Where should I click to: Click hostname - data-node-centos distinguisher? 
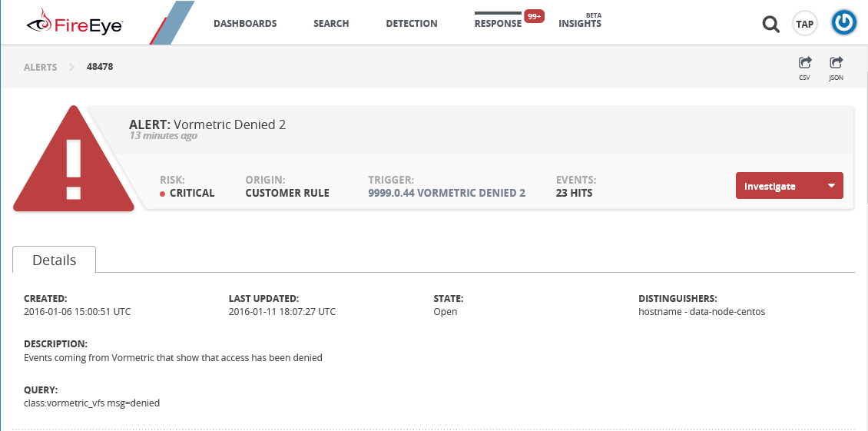(x=702, y=311)
